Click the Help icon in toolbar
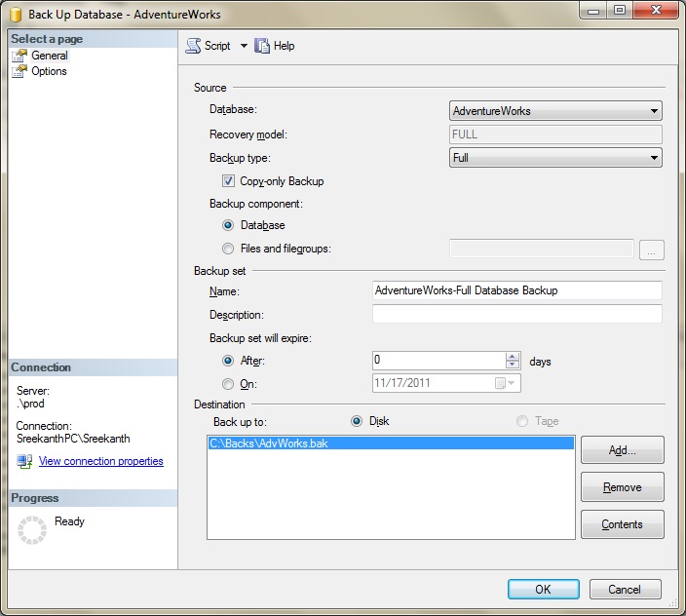This screenshot has height=616, width=686. click(261, 46)
